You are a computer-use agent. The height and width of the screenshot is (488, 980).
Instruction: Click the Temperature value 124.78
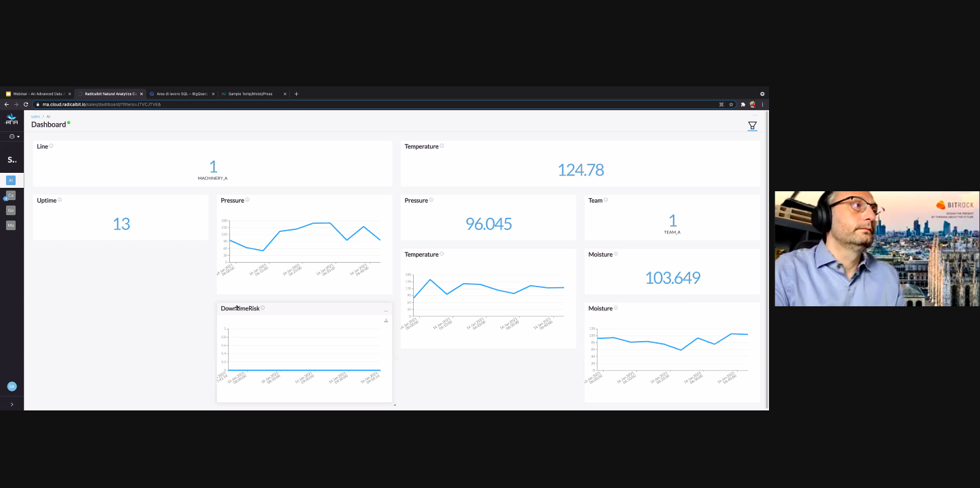tap(581, 170)
